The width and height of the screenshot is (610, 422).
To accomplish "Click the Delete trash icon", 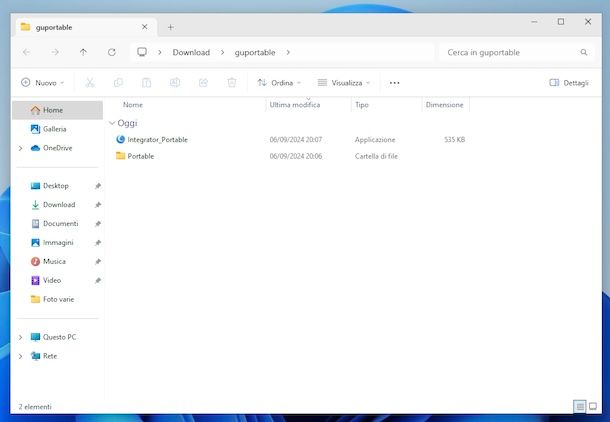I will [x=232, y=82].
